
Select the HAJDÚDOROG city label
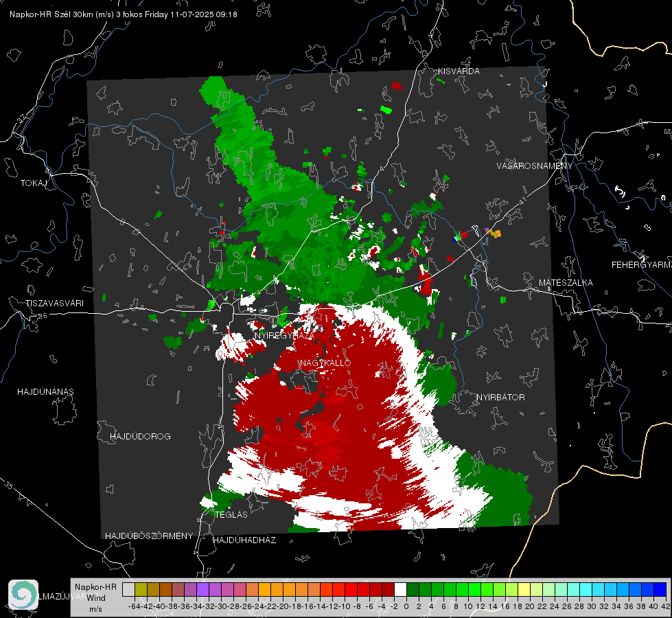[x=140, y=437]
